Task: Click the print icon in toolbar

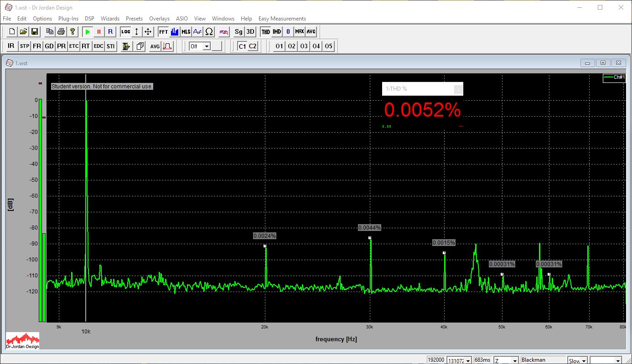Action: (61, 32)
